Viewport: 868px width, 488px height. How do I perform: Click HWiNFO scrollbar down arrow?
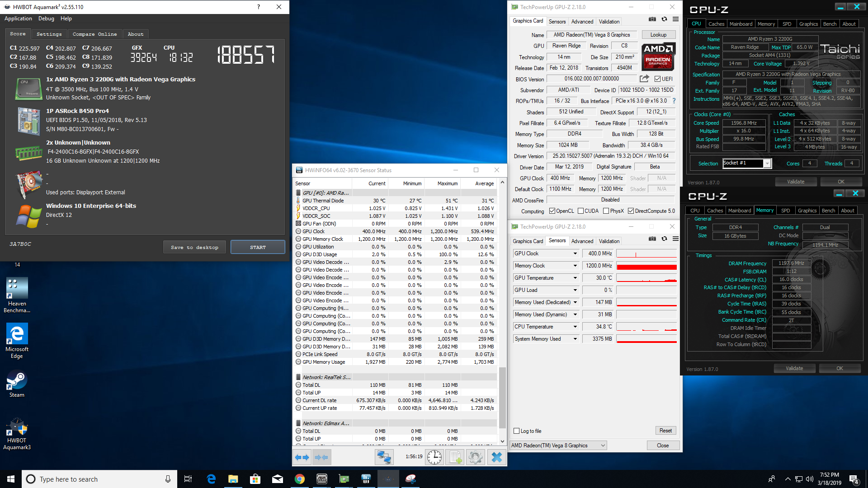tap(502, 441)
